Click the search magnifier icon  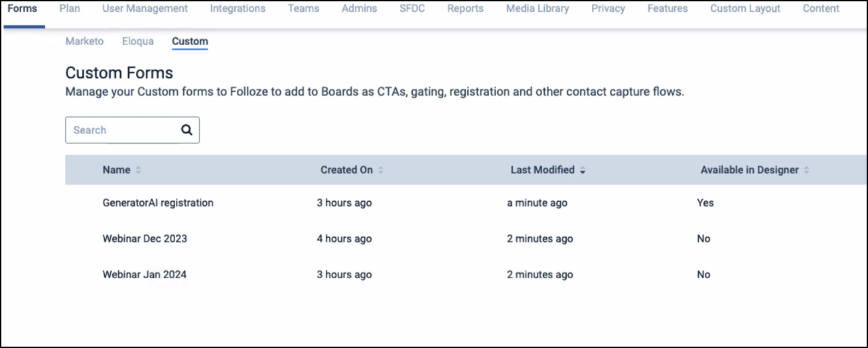point(186,130)
